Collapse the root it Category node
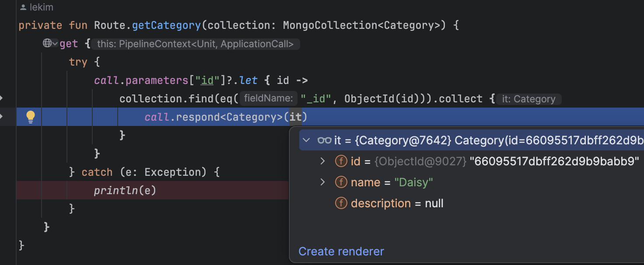644x265 pixels. point(307,140)
